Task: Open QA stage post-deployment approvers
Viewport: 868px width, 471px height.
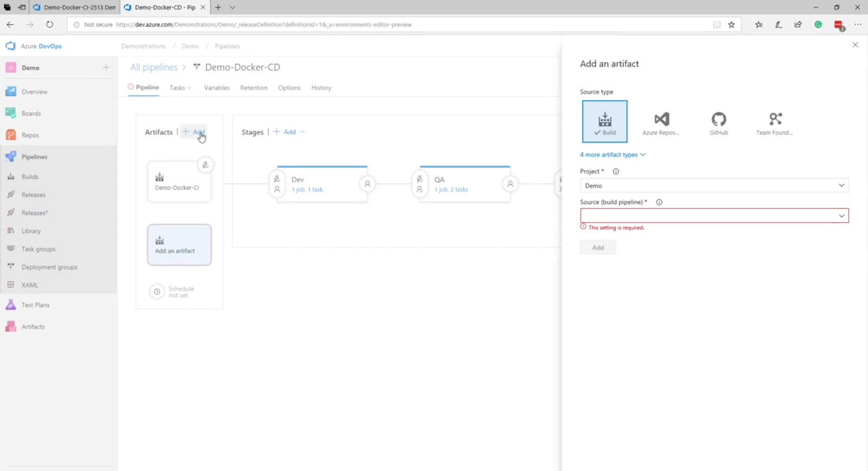Action: (x=510, y=184)
